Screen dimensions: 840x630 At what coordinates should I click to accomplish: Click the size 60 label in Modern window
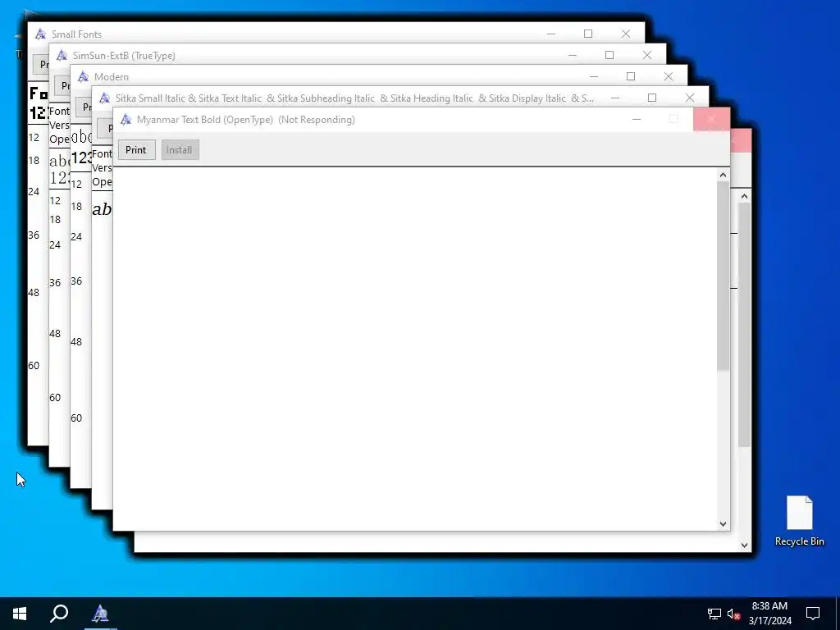[76, 418]
